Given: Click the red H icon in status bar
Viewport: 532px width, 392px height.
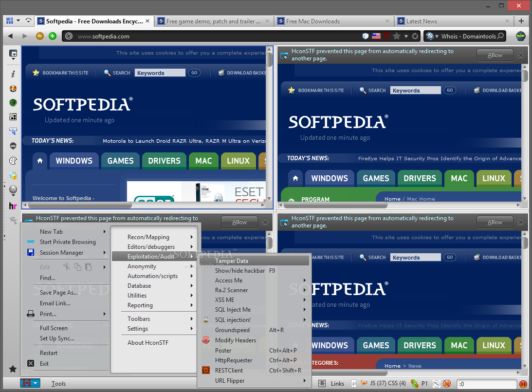Looking at the screenshot, I should click(x=523, y=384).
